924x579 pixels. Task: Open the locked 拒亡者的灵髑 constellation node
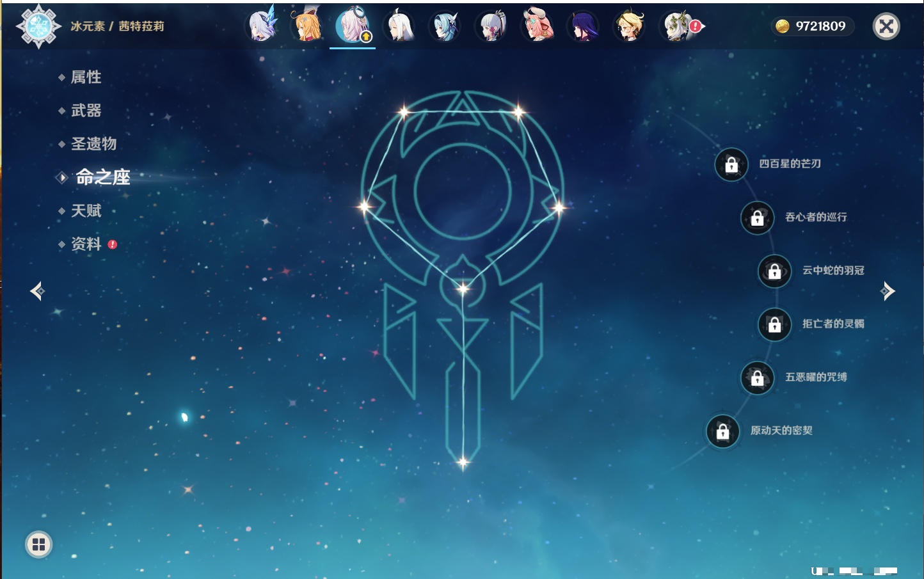775,324
